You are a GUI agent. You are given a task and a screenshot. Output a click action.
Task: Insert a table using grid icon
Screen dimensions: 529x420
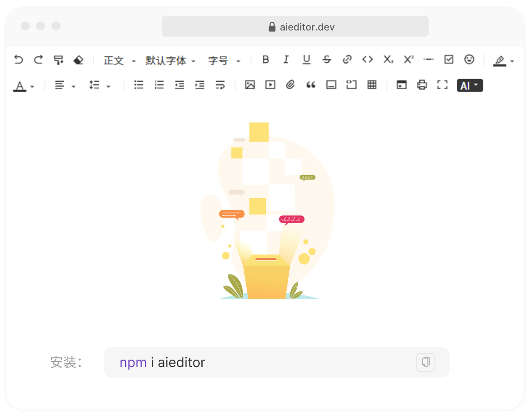[x=372, y=85]
